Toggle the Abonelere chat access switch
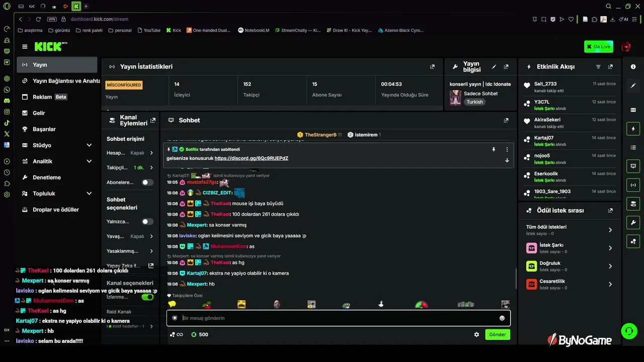Screen dimensions: 644x362 click(x=147, y=183)
